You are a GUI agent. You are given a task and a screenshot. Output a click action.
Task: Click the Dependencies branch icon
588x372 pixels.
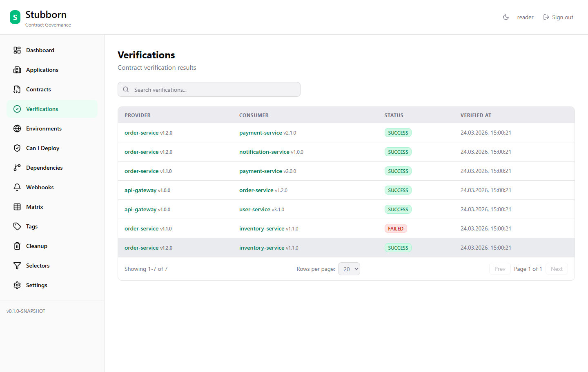[x=17, y=168]
